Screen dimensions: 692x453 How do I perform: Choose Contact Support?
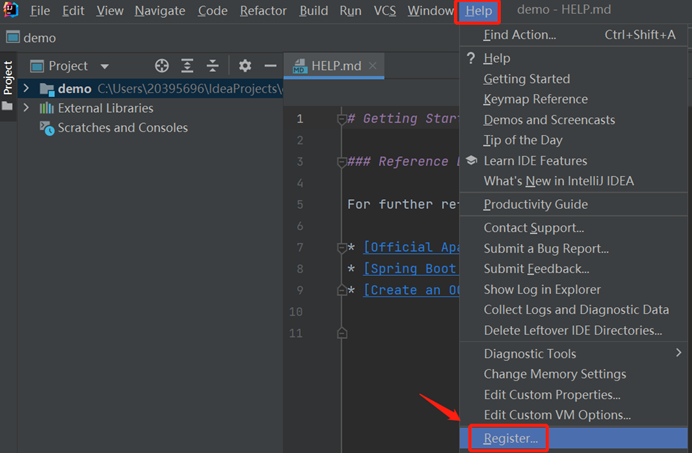click(574, 228)
